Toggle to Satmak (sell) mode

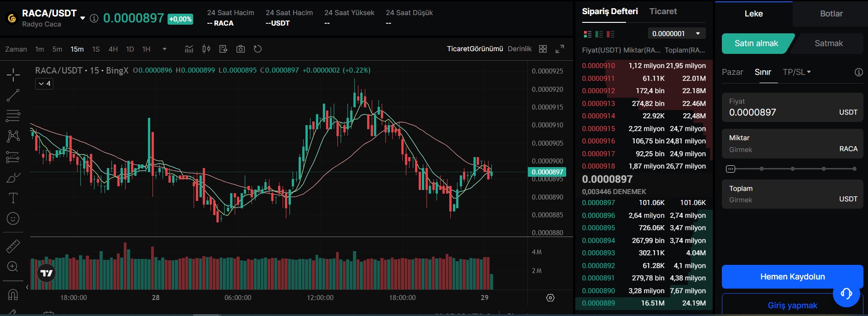click(828, 43)
